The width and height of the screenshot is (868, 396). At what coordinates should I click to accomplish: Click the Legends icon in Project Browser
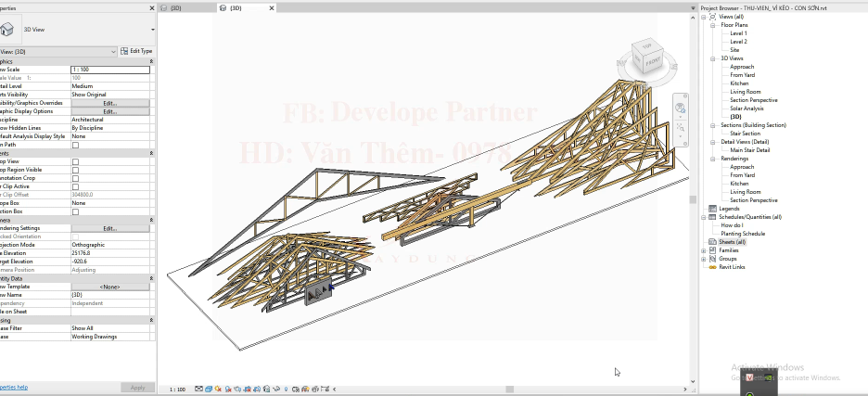[711, 209]
